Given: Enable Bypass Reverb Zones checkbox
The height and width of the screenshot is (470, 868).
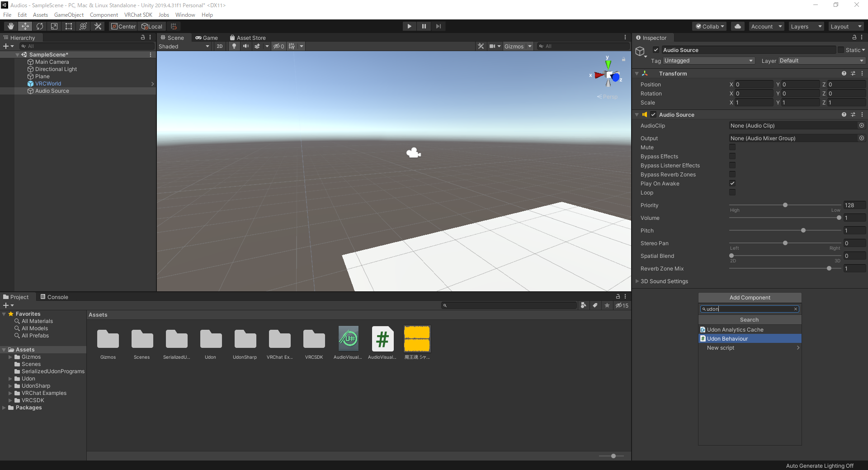Looking at the screenshot, I should coord(732,175).
